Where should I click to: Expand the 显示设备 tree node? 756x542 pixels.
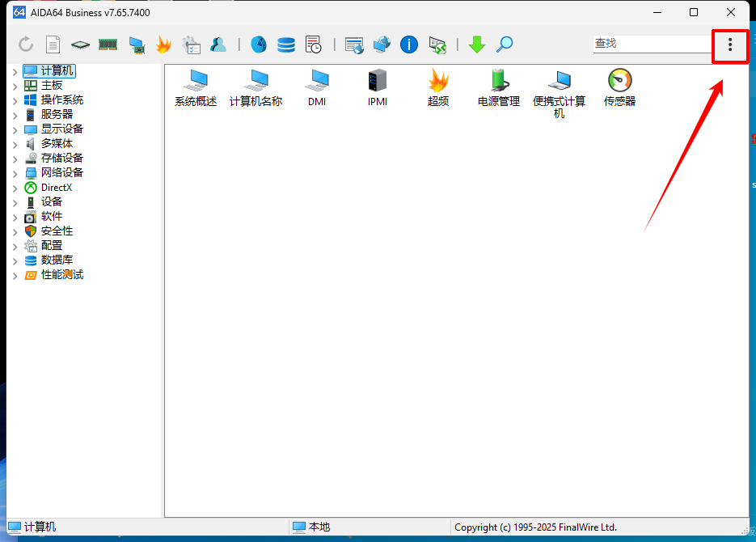15,129
